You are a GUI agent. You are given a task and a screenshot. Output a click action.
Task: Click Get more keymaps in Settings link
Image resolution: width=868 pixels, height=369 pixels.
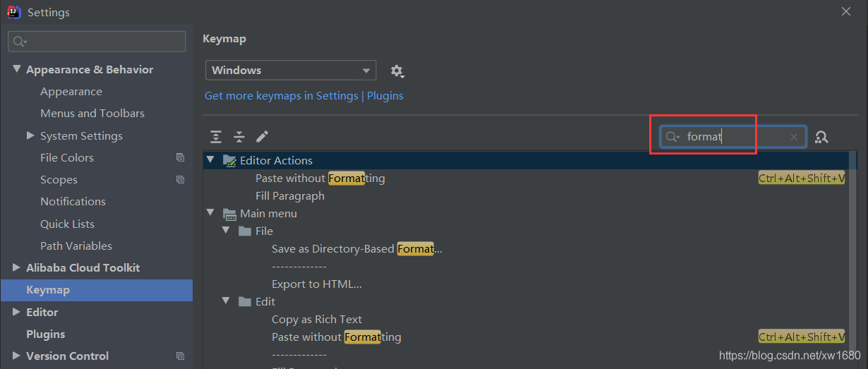point(282,95)
